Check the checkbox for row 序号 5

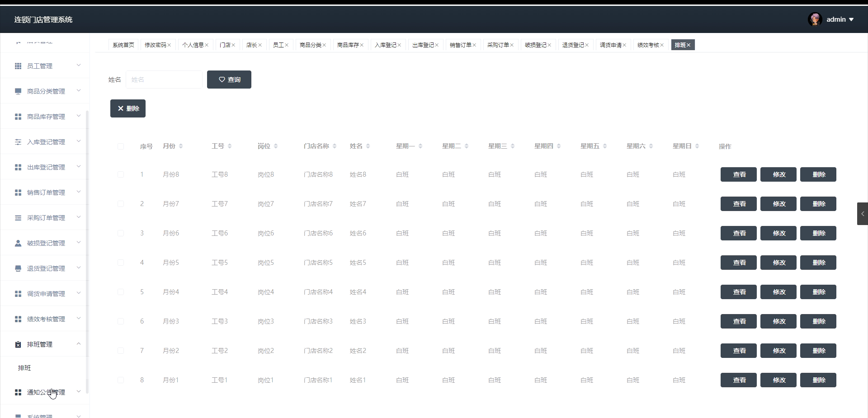coord(121,292)
